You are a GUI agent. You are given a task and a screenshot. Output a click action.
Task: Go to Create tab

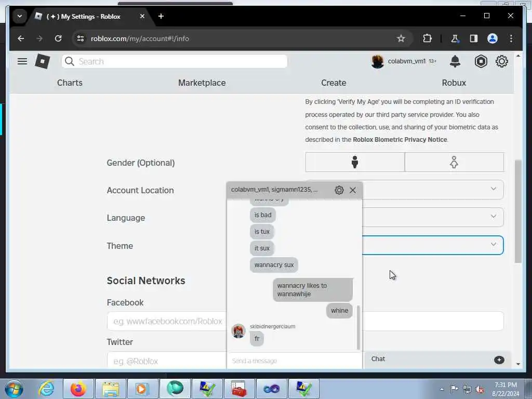pos(334,83)
